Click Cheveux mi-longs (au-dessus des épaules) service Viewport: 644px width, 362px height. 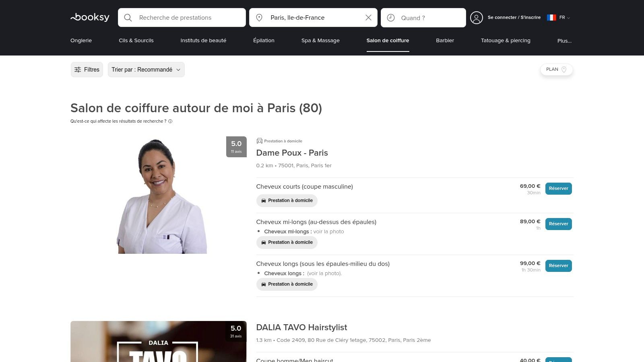316,222
